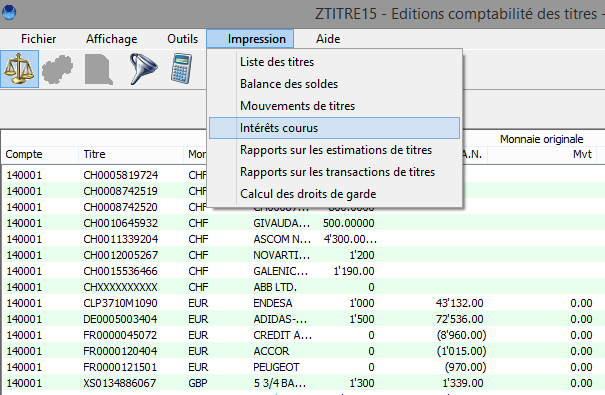Viewport: 605px width, 395px height.
Task: Open Rapports sur les estimations de titres
Action: (335, 150)
